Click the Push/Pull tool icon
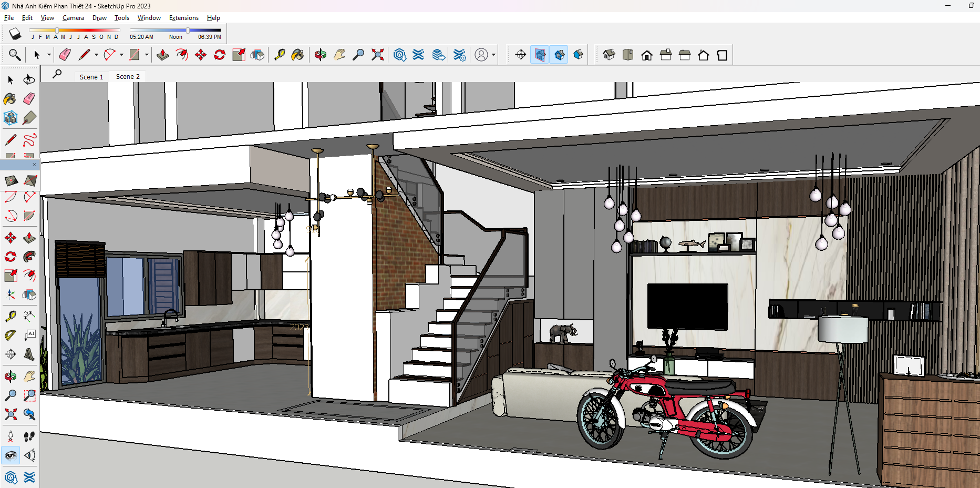 (163, 55)
